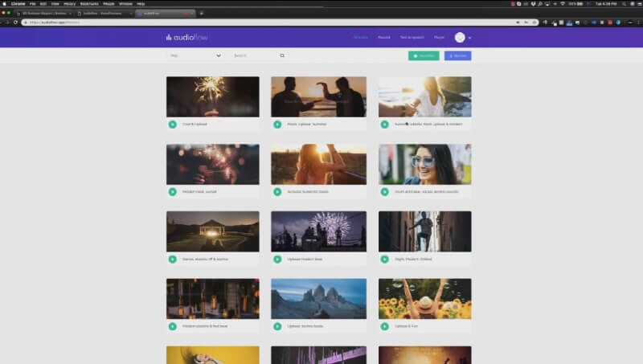The width and height of the screenshot is (643, 364).
Task: Play the track under the sunflower field image
Action: pyautogui.click(x=385, y=326)
